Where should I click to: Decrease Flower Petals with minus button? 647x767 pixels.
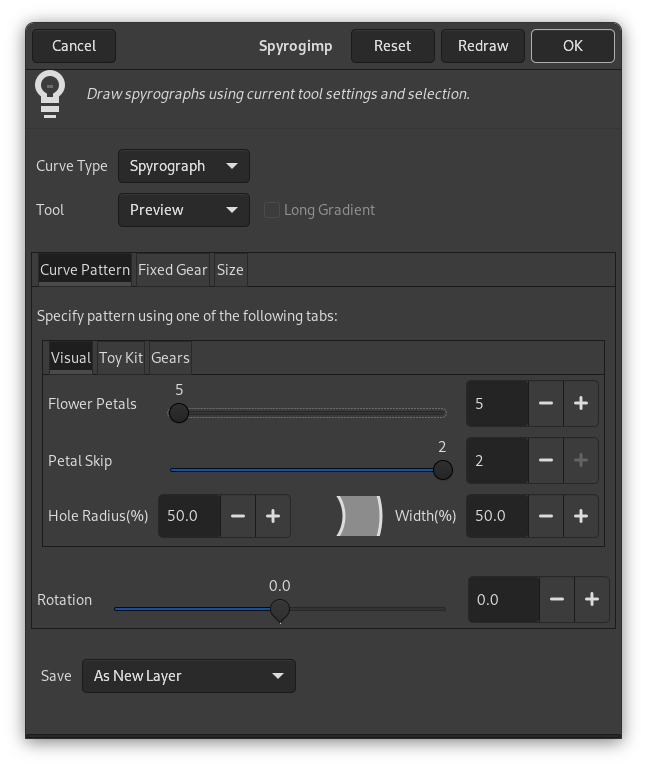(546, 404)
